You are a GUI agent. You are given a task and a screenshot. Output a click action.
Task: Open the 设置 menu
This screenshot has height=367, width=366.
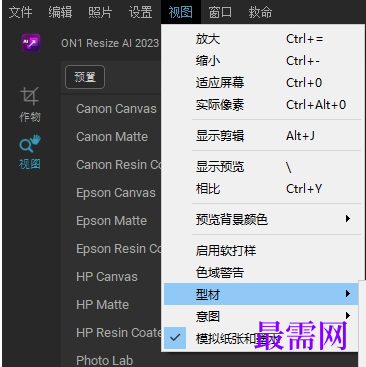point(140,12)
